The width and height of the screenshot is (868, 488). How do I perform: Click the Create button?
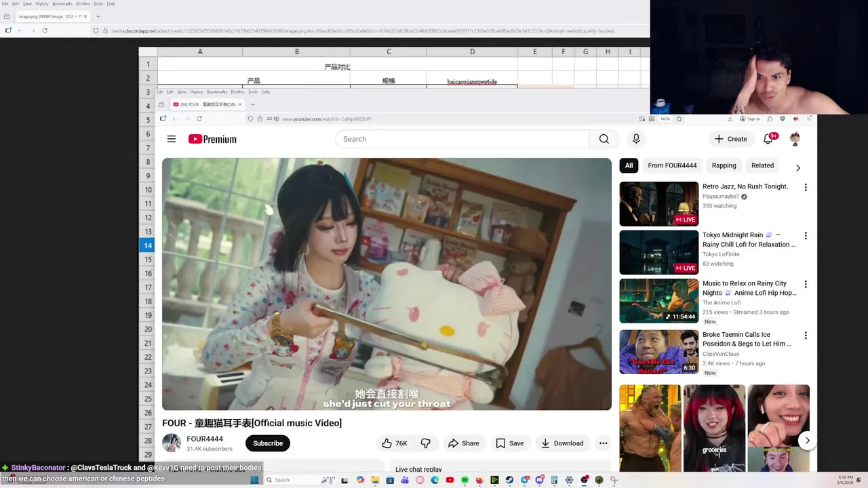(731, 139)
